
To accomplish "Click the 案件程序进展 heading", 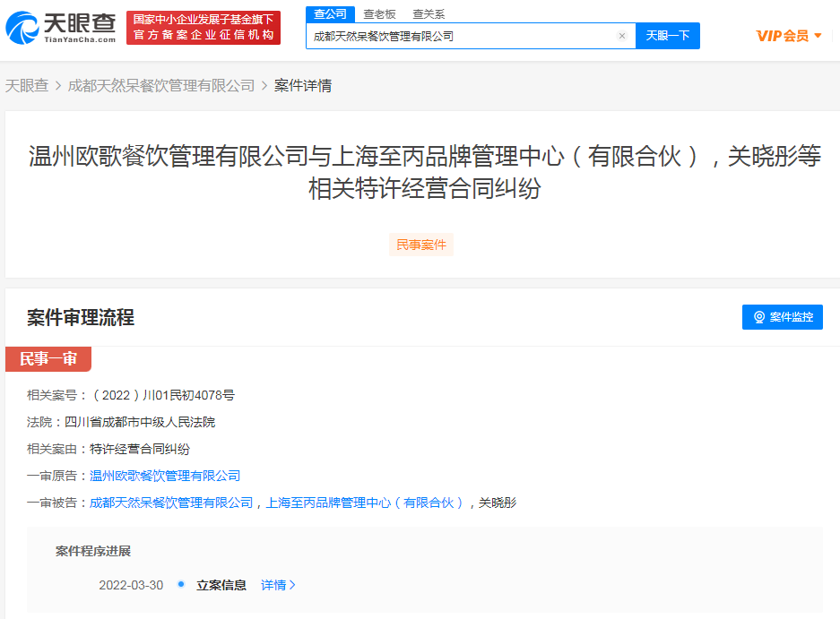I will (93, 551).
